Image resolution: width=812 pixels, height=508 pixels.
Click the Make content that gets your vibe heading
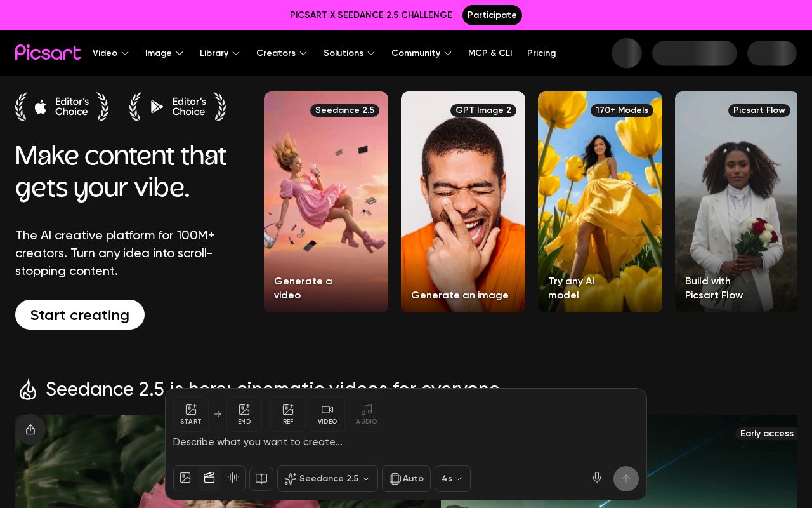pyautogui.click(x=121, y=171)
